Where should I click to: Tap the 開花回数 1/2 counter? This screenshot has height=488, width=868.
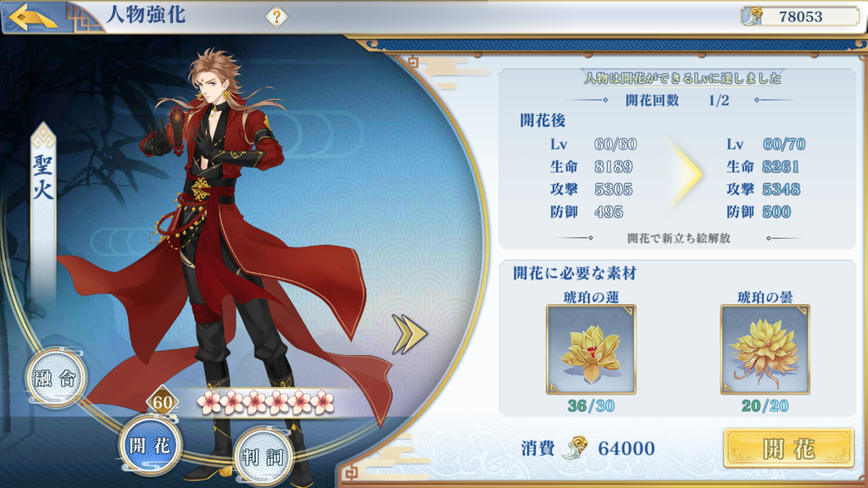(677, 101)
